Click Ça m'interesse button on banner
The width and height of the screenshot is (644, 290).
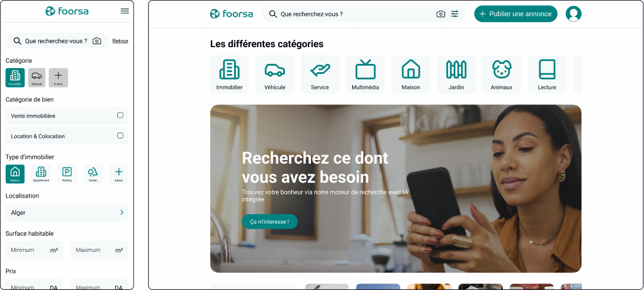coord(269,222)
